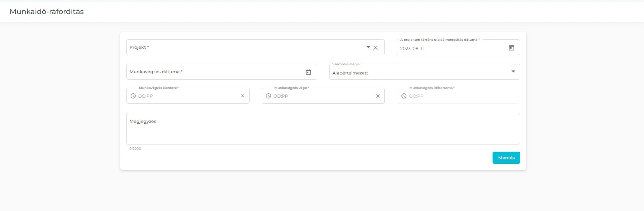The height and width of the screenshot is (211, 644).
Task: Click the Munkavégzés kezdete time input
Action: pyautogui.click(x=186, y=96)
